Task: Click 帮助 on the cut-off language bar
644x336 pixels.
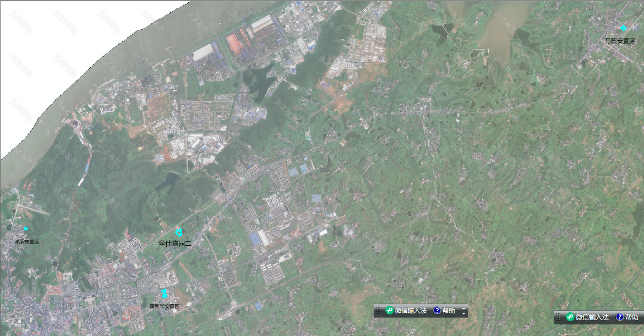Action: pyautogui.click(x=631, y=317)
